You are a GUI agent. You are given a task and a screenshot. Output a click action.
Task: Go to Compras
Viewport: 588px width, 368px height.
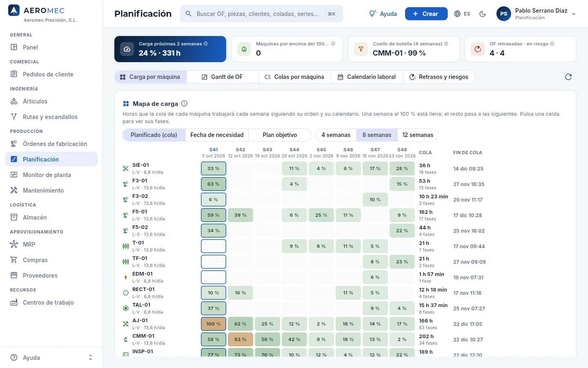(51, 260)
